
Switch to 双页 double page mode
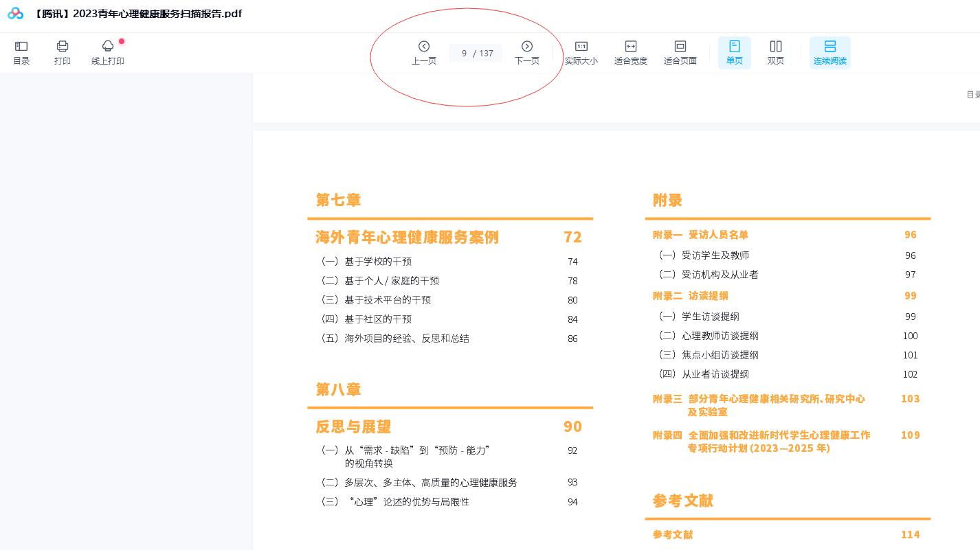[775, 53]
